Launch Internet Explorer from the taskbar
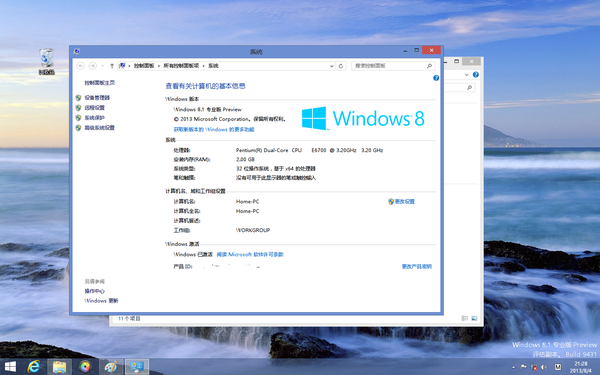This screenshot has height=375, width=600. click(34, 367)
